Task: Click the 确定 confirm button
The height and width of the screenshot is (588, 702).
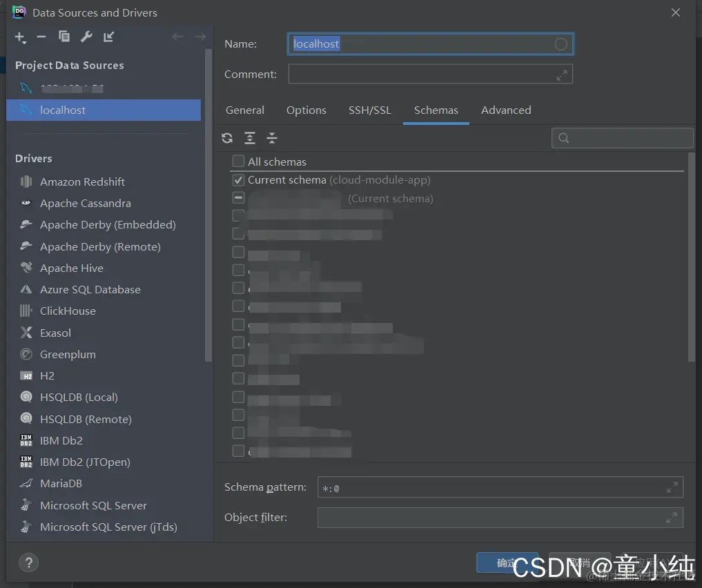Action: (x=507, y=562)
